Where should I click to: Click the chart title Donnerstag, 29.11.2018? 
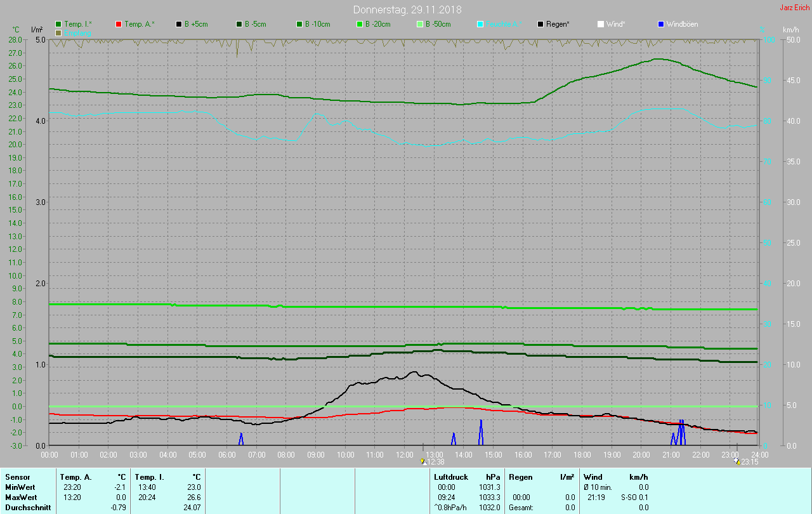pos(407,10)
